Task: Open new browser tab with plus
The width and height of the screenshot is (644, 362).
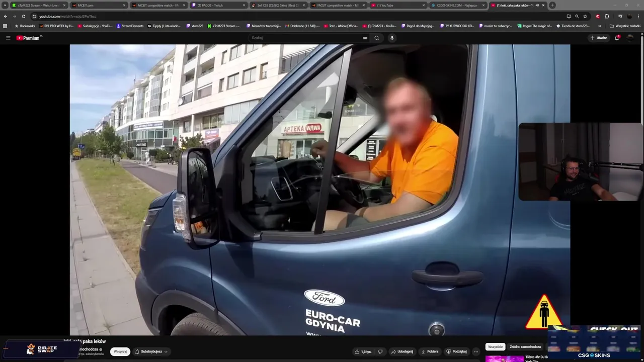Action: [x=552, y=5]
